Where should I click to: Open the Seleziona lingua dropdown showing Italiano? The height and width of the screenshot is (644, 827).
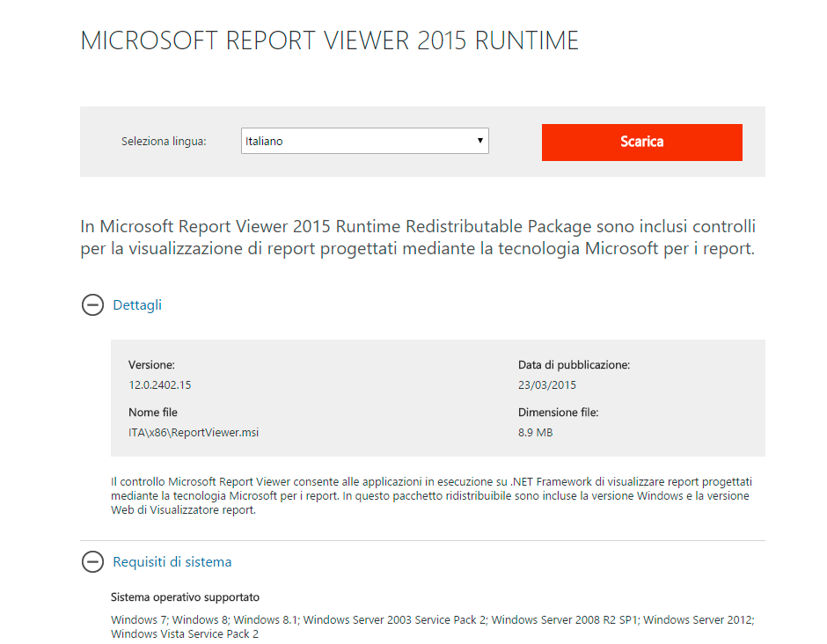click(x=365, y=141)
